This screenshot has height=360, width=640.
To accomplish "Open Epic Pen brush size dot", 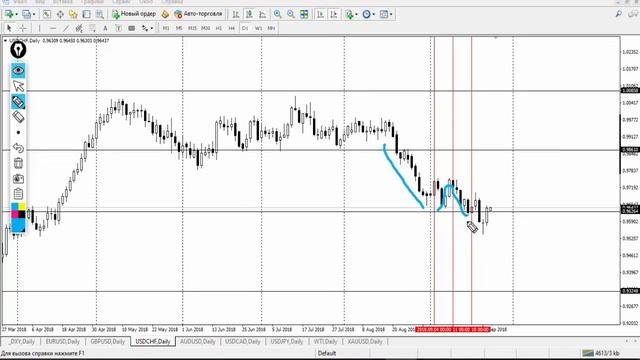I will (x=18, y=132).
